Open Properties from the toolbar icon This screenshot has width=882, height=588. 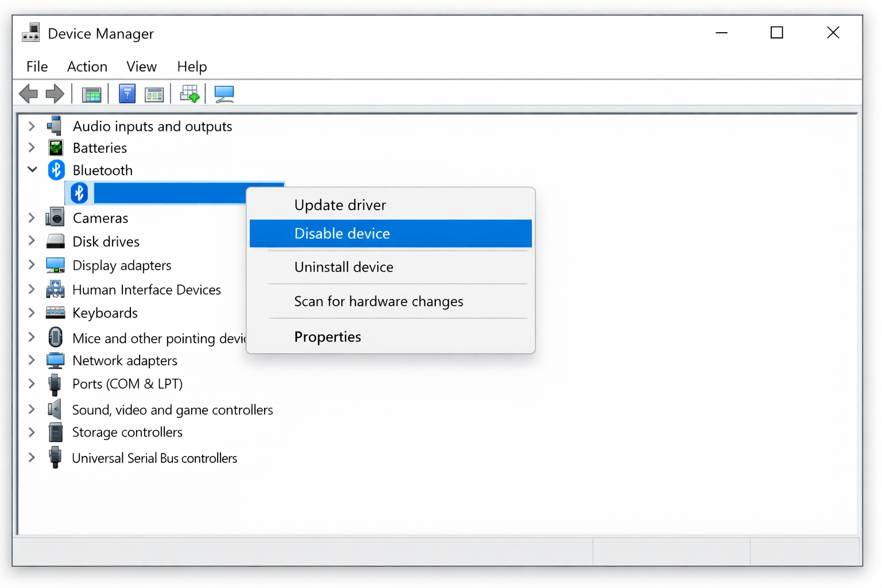pos(154,93)
